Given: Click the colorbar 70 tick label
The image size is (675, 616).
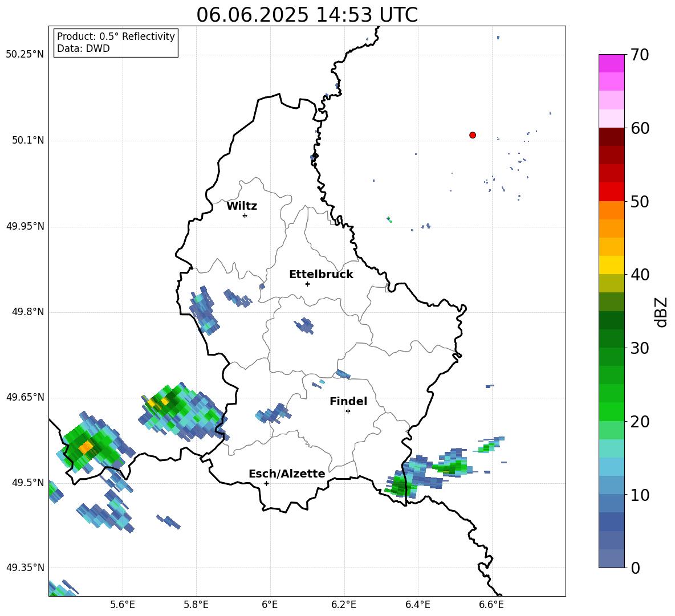Looking at the screenshot, I should pyautogui.click(x=640, y=55).
